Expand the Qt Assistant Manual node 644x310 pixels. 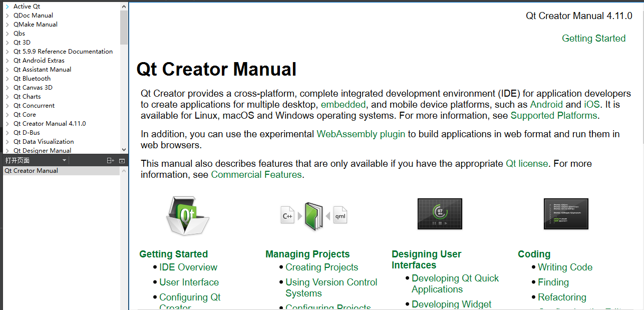8,70
